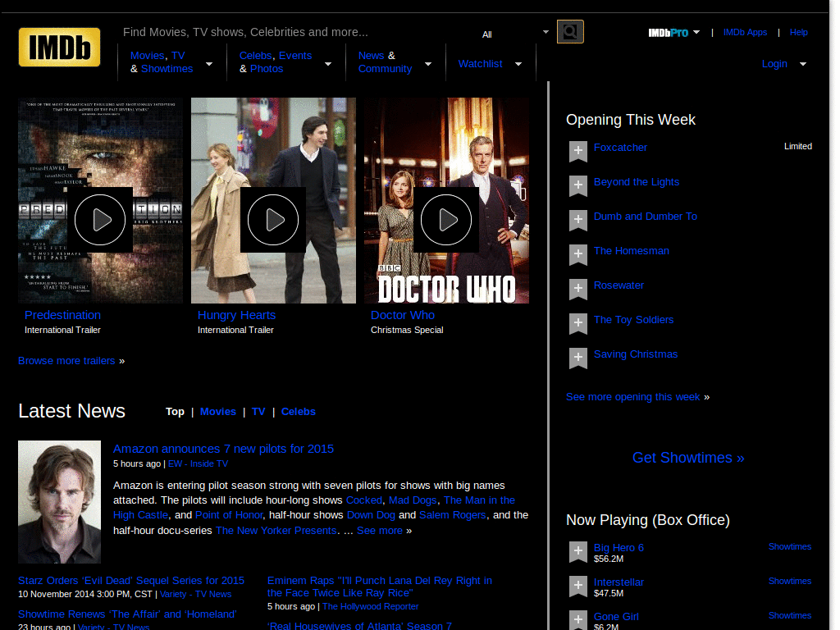This screenshot has height=630, width=840.
Task: Open the IMDbPro logo link
Action: pos(668,33)
